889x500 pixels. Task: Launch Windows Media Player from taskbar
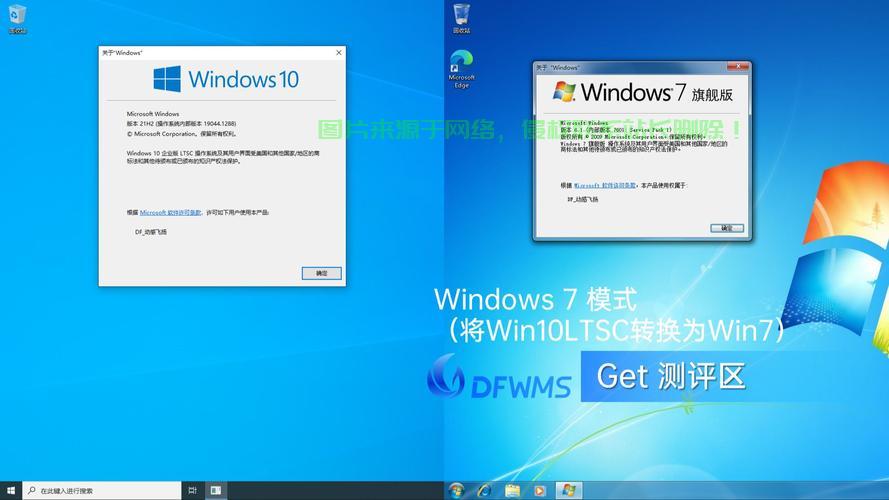pos(539,490)
